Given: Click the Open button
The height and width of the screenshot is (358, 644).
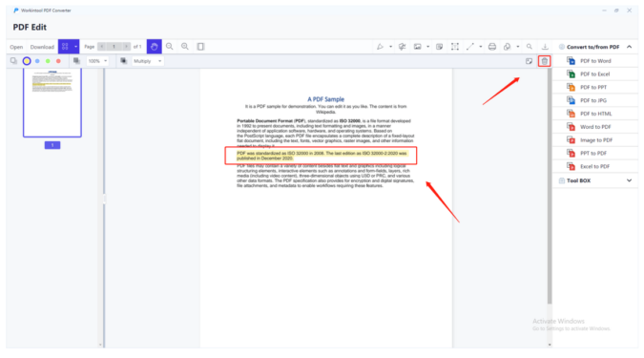Looking at the screenshot, I should (x=16, y=47).
